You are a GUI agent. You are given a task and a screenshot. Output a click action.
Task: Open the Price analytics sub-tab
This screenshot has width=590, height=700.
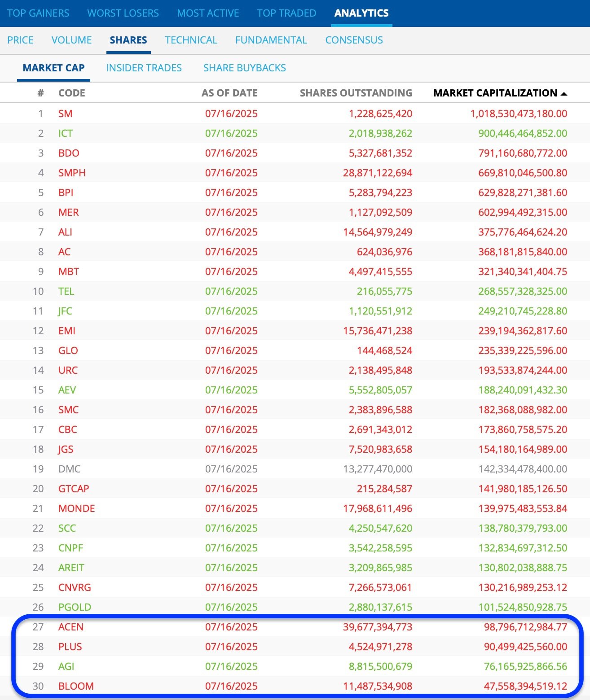tap(20, 40)
